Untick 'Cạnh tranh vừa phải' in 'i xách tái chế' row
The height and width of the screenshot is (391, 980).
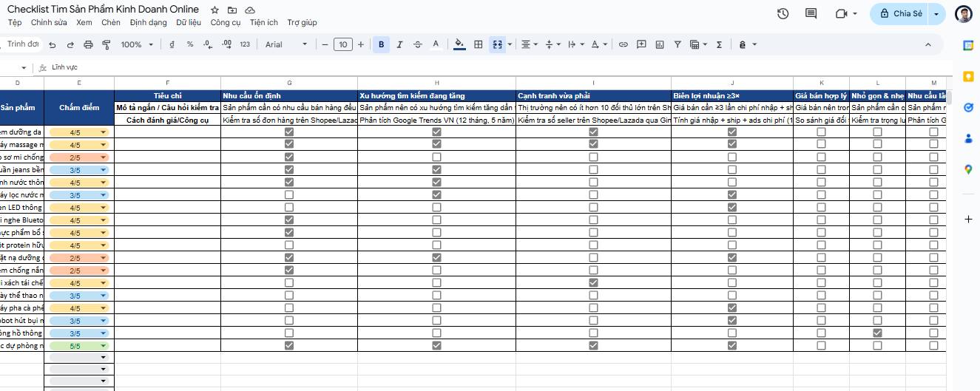coord(593,283)
